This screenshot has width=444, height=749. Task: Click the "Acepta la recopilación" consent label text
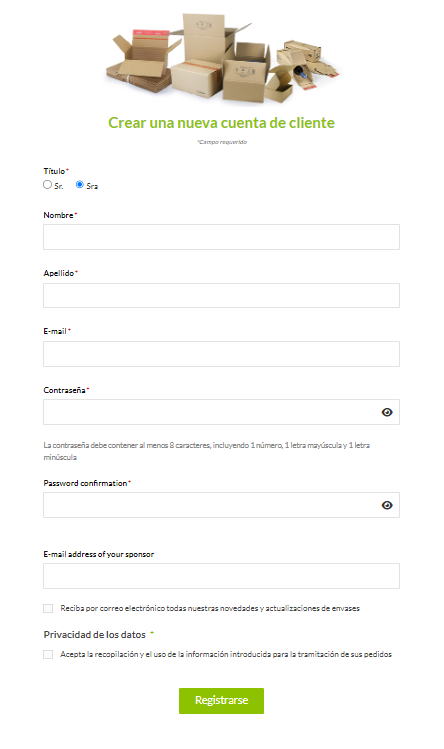(x=226, y=654)
